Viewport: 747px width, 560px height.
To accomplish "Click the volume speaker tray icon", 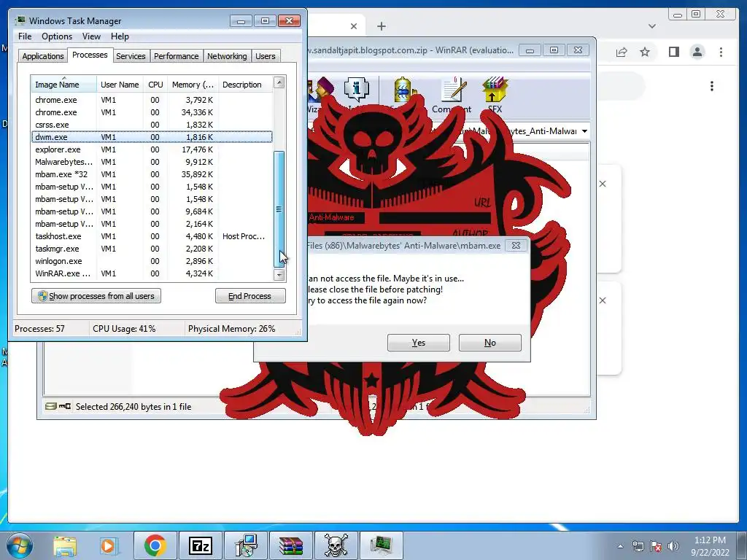I will coord(673,546).
